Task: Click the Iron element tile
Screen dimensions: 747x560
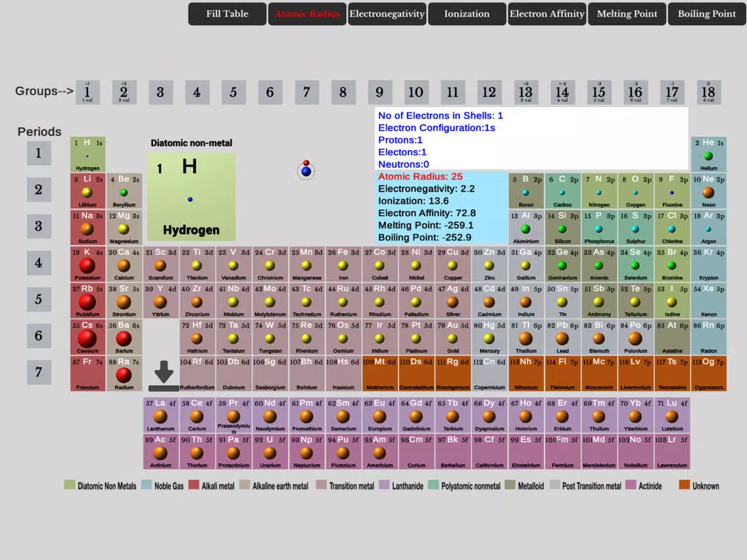Action: click(x=343, y=264)
